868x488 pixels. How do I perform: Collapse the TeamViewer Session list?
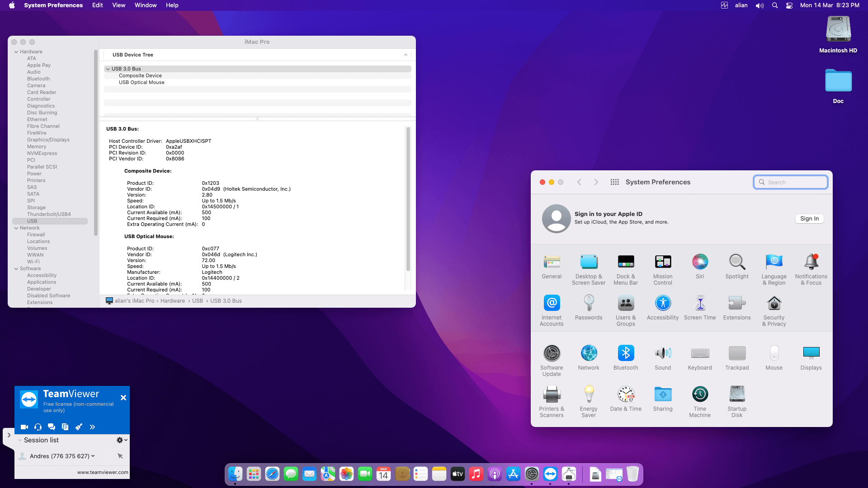[x=20, y=440]
